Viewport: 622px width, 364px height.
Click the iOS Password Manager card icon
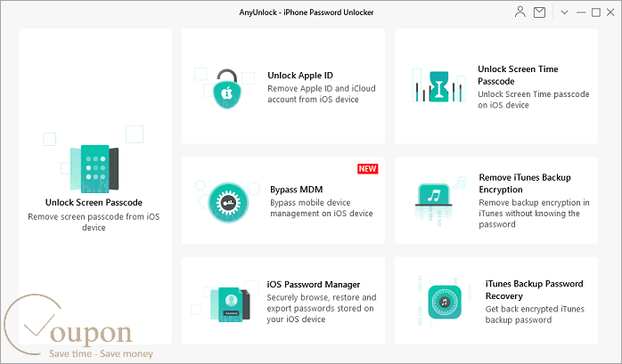point(230,304)
